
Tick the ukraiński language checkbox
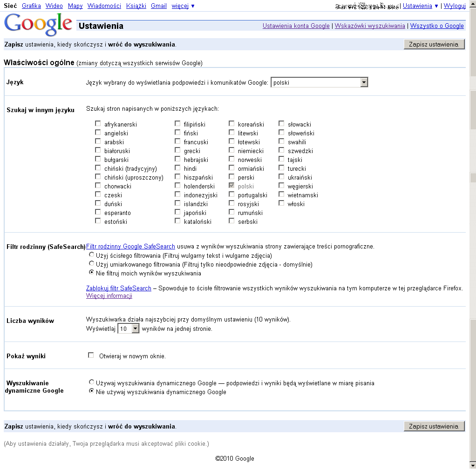[x=281, y=177]
